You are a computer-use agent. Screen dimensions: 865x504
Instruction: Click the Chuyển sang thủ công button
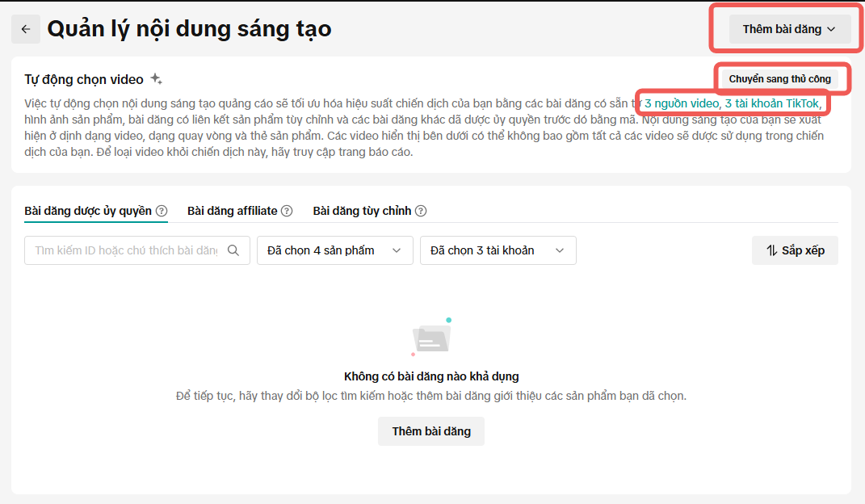click(779, 79)
